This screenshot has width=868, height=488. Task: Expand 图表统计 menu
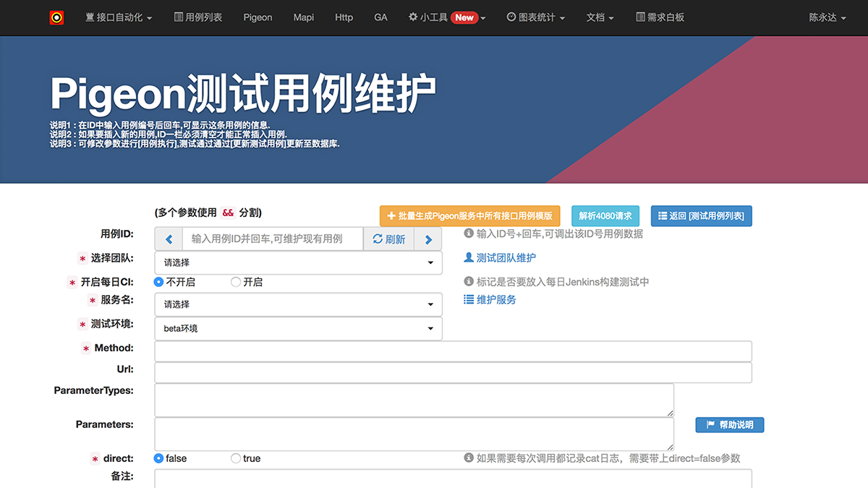pyautogui.click(x=536, y=17)
